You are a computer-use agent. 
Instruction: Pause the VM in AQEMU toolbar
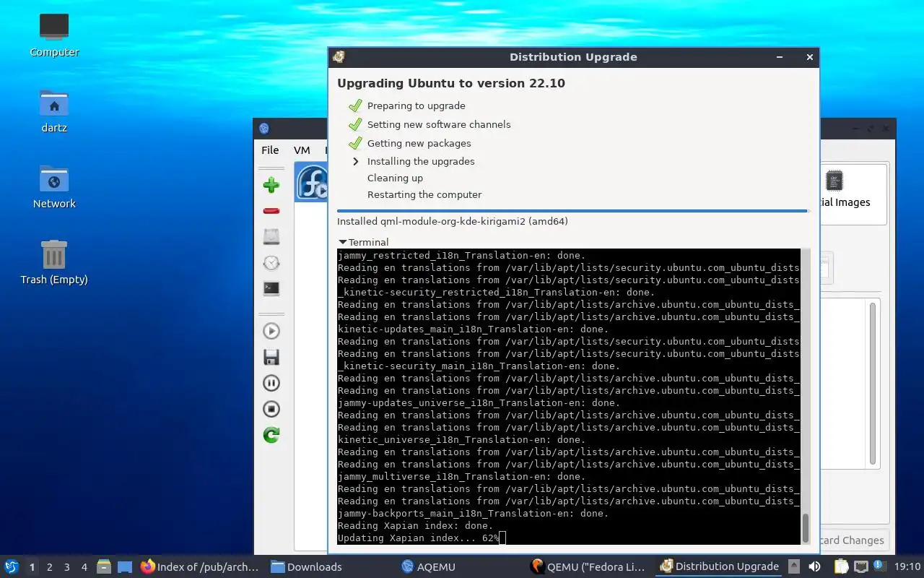point(271,383)
